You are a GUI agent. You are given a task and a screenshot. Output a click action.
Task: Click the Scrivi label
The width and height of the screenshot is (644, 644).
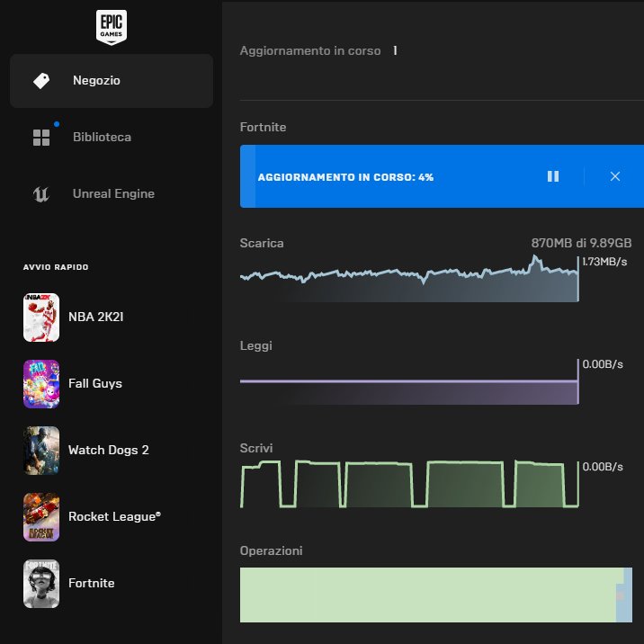click(256, 448)
